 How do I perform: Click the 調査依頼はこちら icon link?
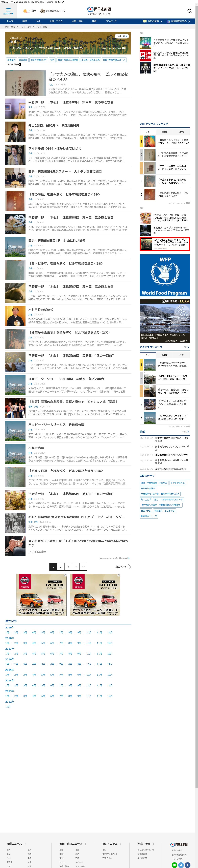click(x=43, y=11)
